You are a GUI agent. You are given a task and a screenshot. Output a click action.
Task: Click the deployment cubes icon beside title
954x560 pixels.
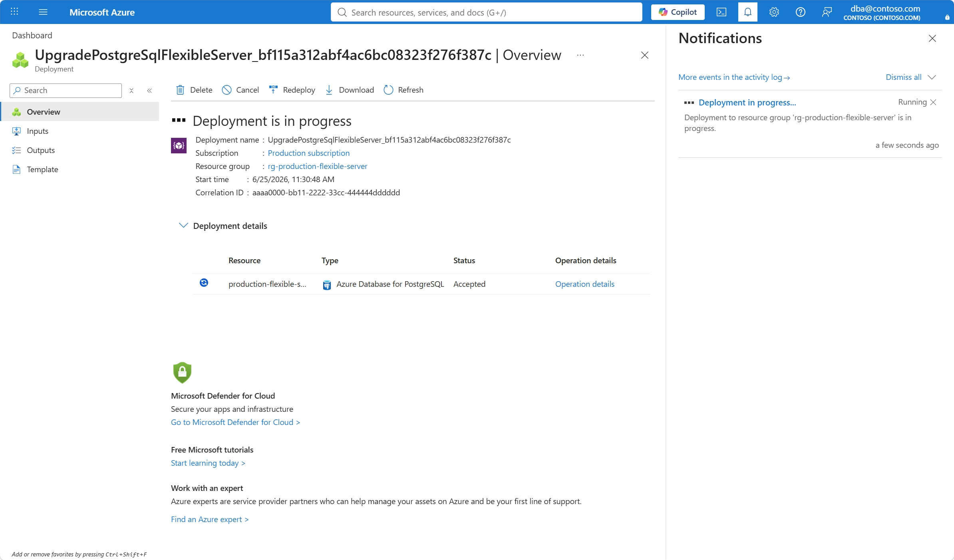[20, 60]
